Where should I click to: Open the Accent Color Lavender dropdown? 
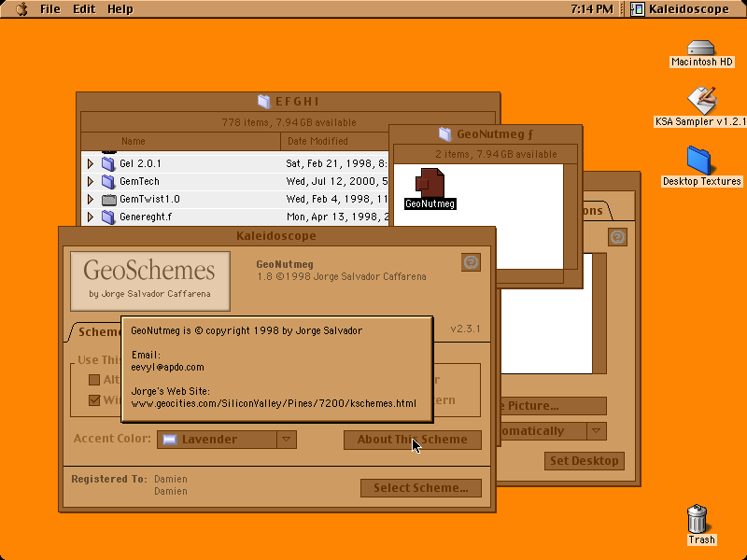[x=227, y=440]
